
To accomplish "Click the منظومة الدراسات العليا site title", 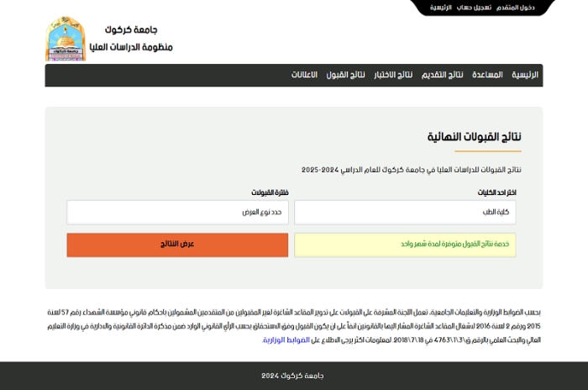I will pyautogui.click(x=130, y=47).
